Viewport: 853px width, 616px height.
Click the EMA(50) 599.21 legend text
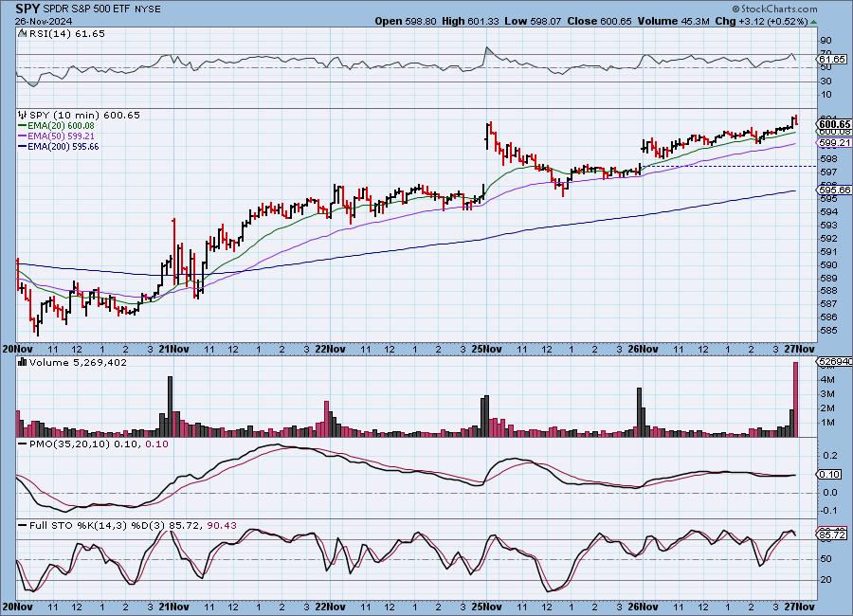tap(61, 136)
